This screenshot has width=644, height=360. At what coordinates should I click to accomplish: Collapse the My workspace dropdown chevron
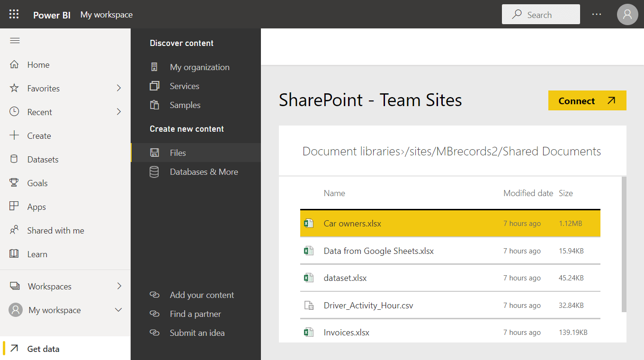(119, 310)
